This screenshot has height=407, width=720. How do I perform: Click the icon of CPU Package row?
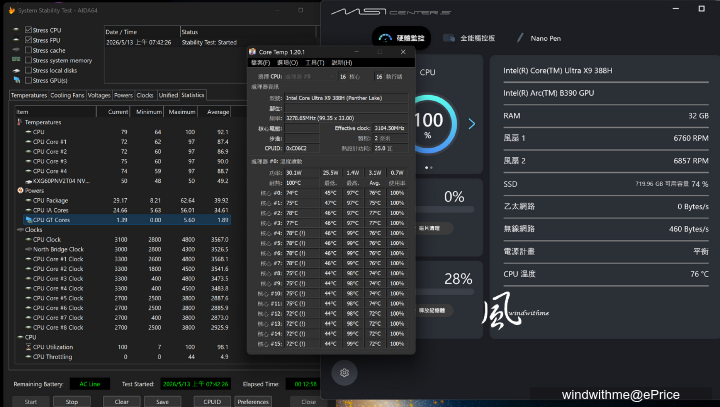tap(28, 200)
